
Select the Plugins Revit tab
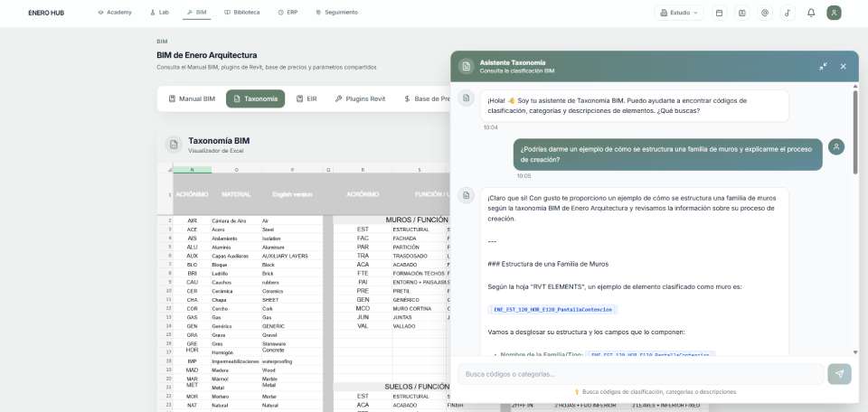tap(360, 98)
